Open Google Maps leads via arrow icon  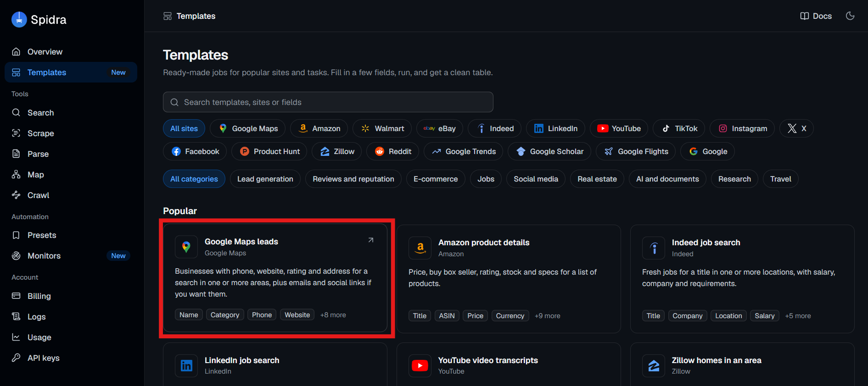[371, 240]
